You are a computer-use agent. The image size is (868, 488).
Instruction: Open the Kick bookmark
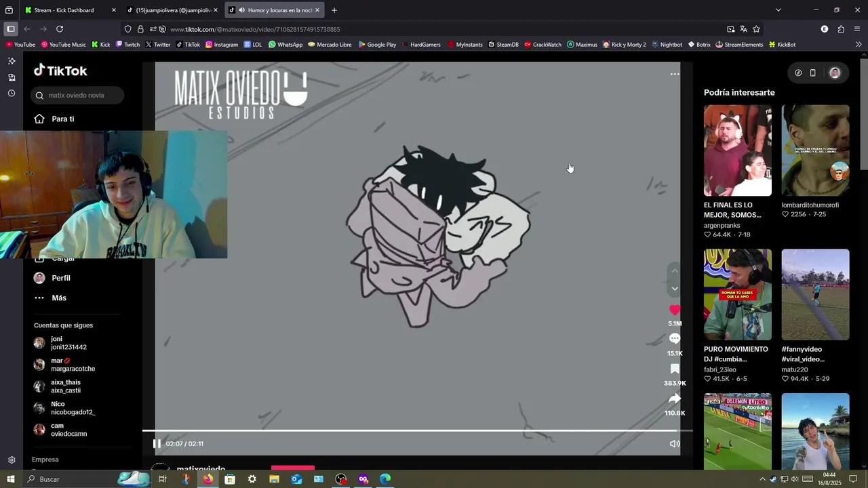point(100,45)
